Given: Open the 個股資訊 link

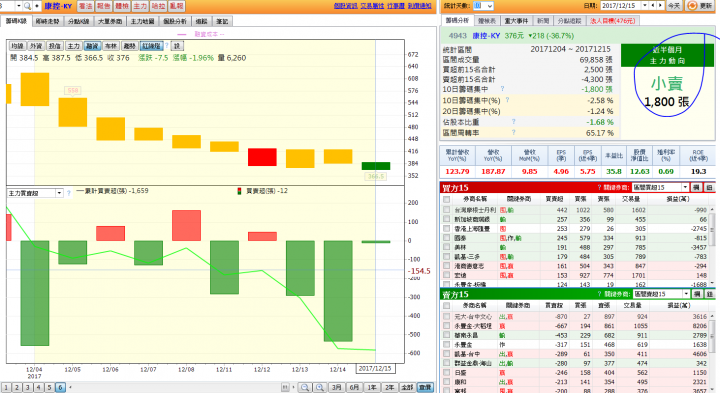Looking at the screenshot, I should (346, 6).
